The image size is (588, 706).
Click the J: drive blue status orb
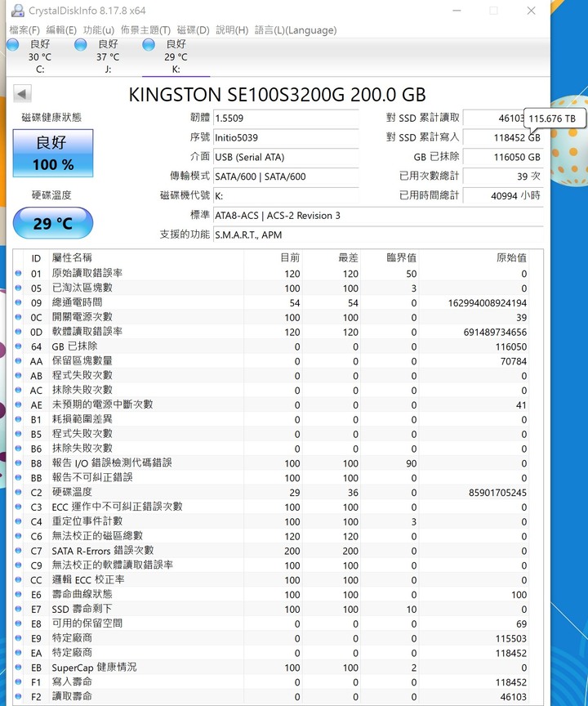pos(81,45)
